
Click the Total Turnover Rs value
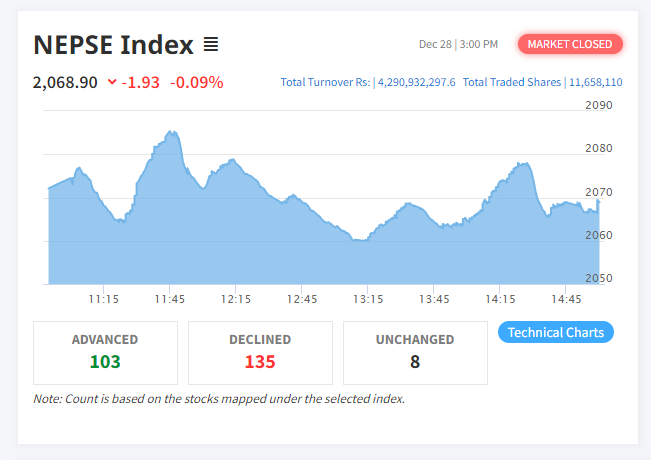(x=415, y=82)
